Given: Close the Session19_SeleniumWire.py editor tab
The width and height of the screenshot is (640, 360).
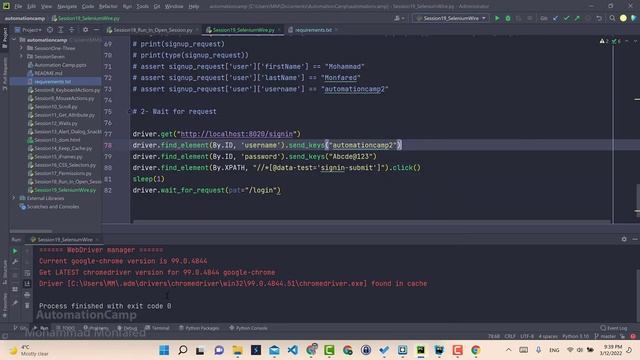Looking at the screenshot, I should [279, 30].
